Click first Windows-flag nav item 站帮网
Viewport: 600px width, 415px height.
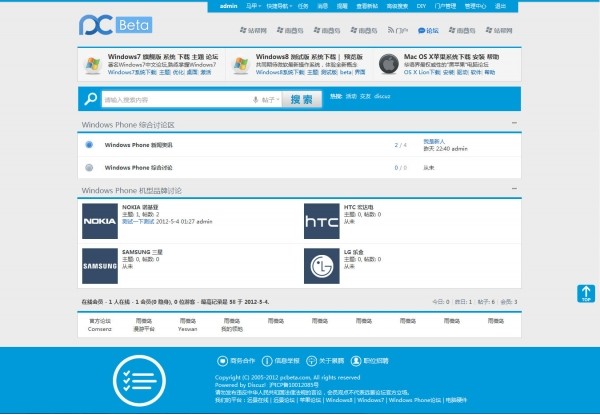point(253,30)
